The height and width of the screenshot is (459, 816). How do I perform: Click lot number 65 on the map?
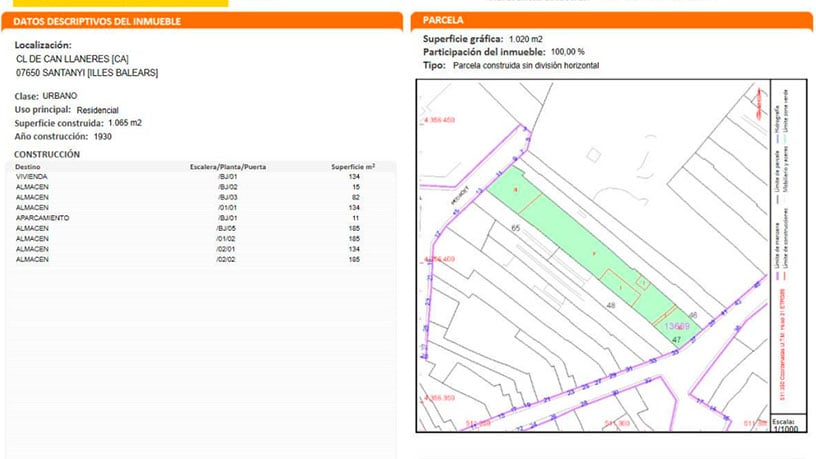click(516, 229)
